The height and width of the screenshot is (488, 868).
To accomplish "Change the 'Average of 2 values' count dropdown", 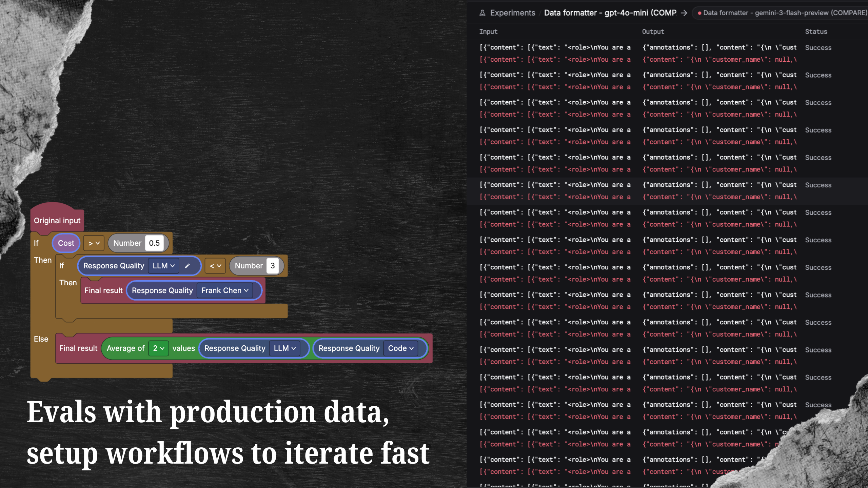I will (158, 348).
